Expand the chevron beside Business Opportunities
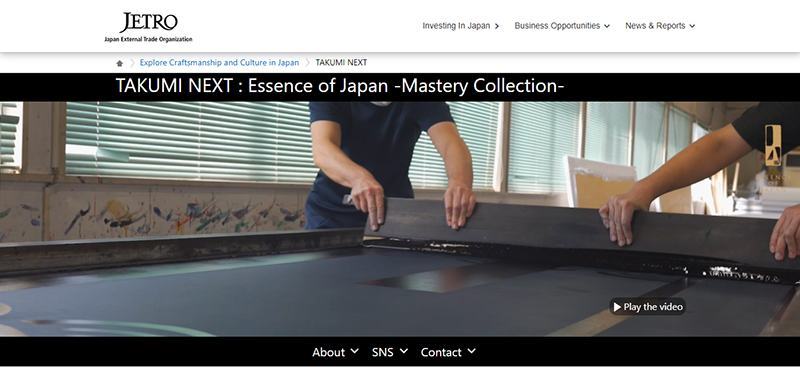The height and width of the screenshot is (367, 800). [x=607, y=26]
